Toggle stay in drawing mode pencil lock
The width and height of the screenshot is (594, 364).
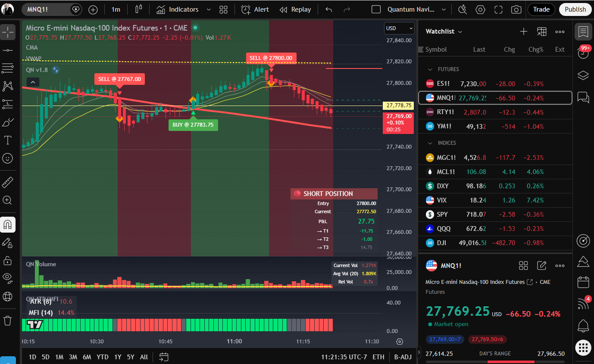pos(8,243)
